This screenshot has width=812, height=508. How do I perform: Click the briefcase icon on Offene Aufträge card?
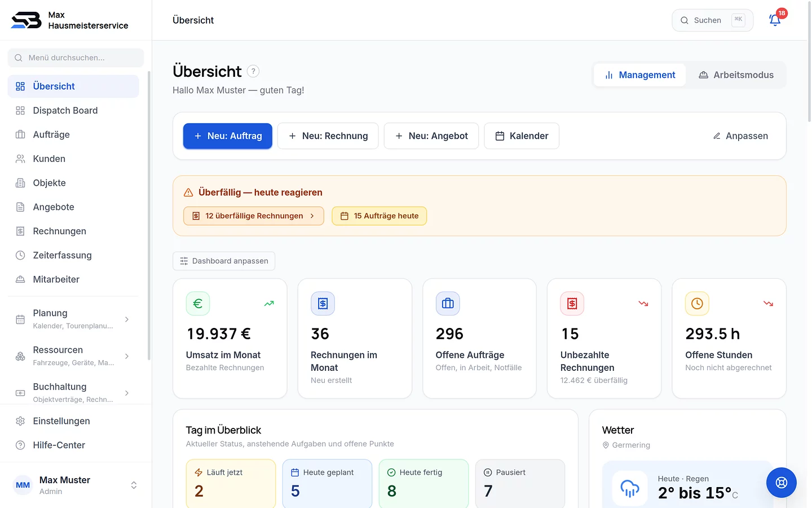click(448, 304)
